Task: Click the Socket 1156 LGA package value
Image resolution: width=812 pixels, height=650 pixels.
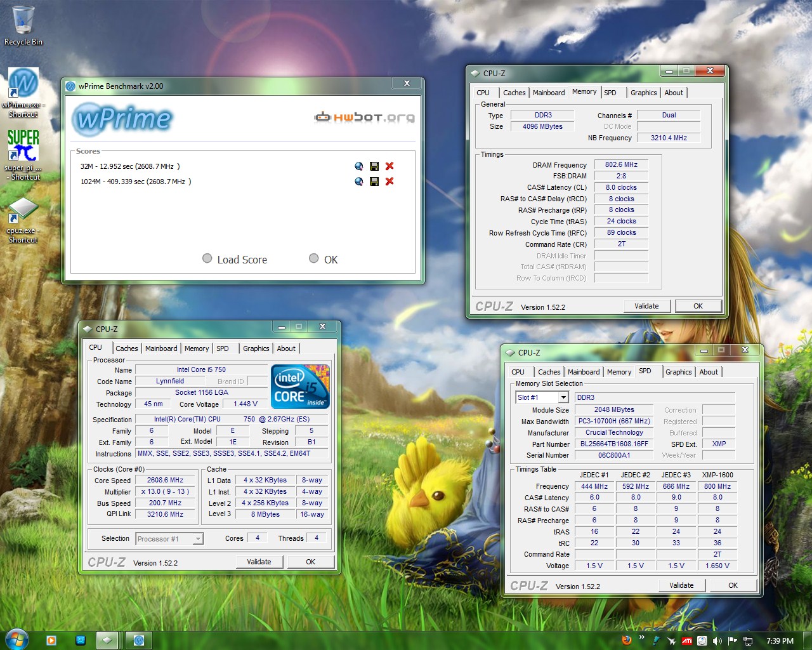Action: (x=201, y=392)
